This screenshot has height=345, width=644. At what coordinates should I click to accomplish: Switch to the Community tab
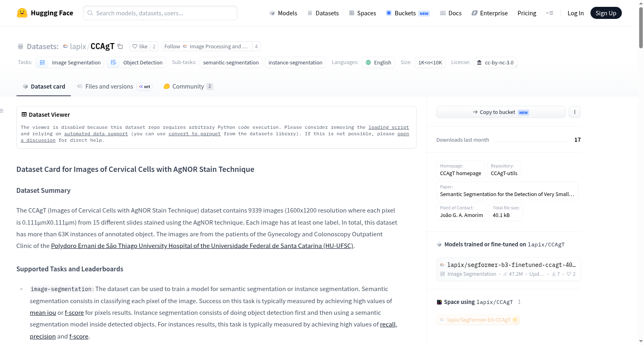(188, 87)
